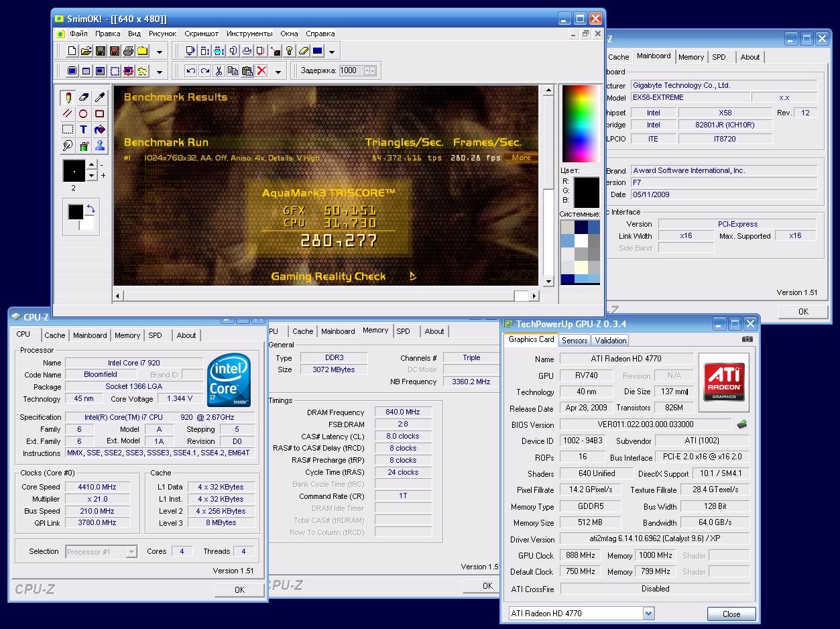Image resolution: width=840 pixels, height=629 pixels.
Task: Select the Eraser tool in tool palette
Action: 84,97
